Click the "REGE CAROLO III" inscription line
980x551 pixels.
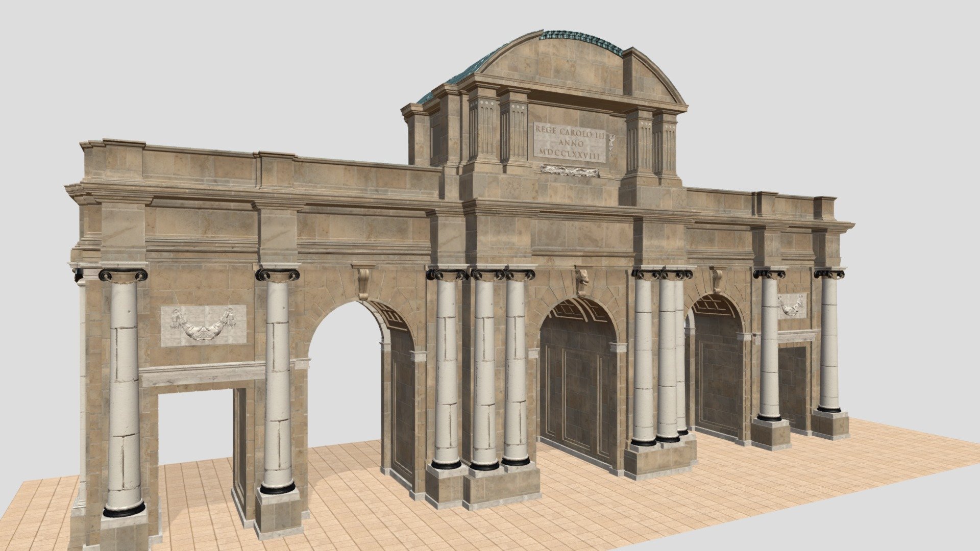click(570, 132)
